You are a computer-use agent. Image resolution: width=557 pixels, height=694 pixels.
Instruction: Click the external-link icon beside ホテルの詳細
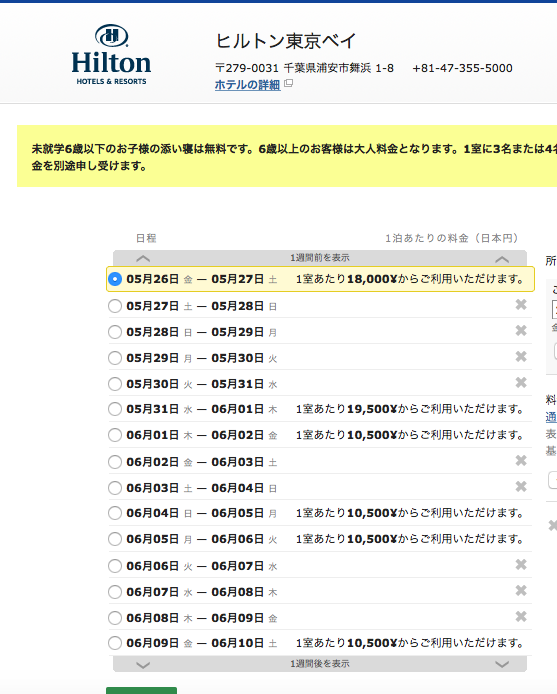pyautogui.click(x=288, y=83)
